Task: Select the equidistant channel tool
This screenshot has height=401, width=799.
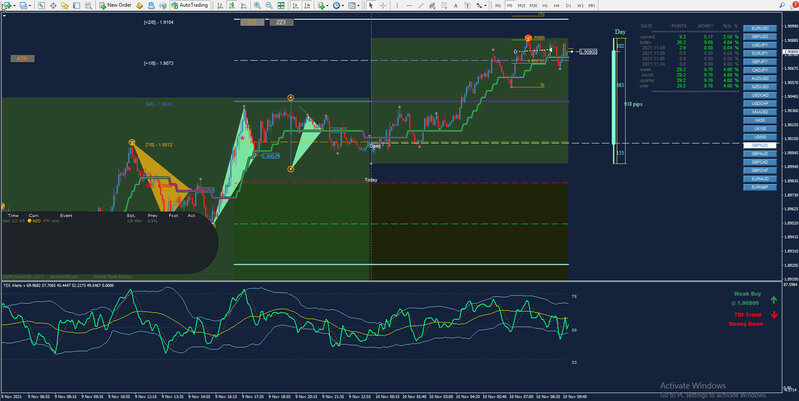Action: [432, 5]
